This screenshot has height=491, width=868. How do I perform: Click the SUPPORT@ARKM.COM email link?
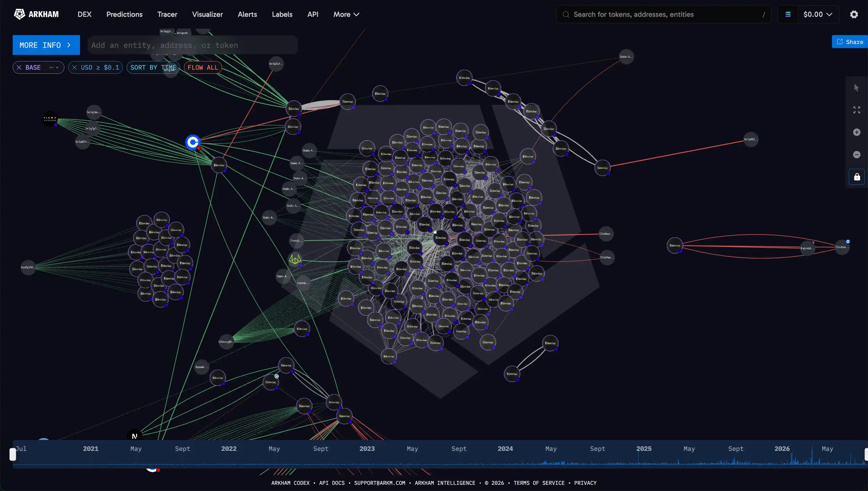point(380,483)
